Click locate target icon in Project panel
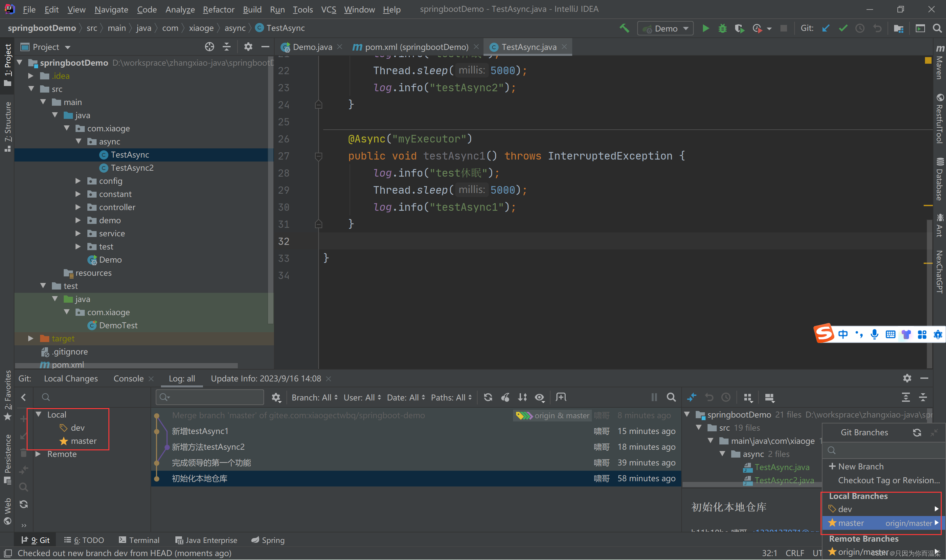 click(x=209, y=47)
